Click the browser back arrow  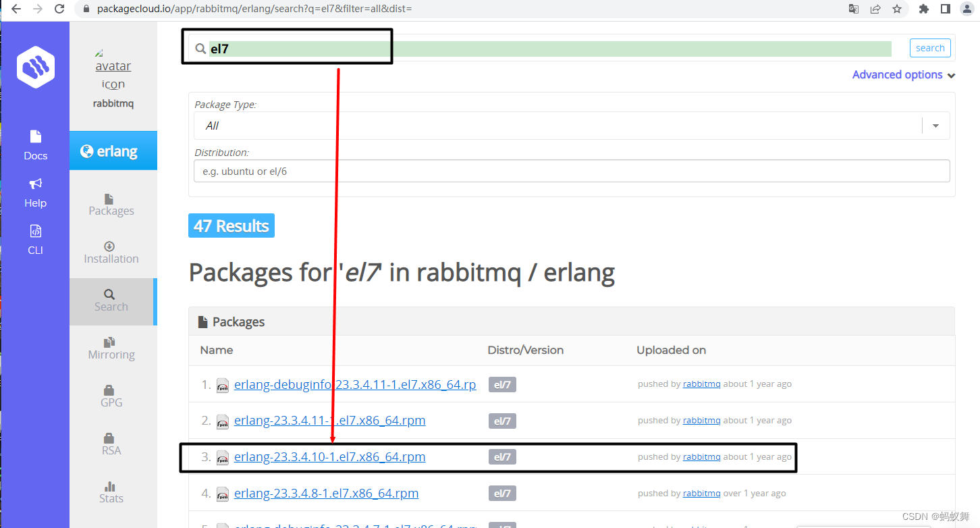coord(16,9)
